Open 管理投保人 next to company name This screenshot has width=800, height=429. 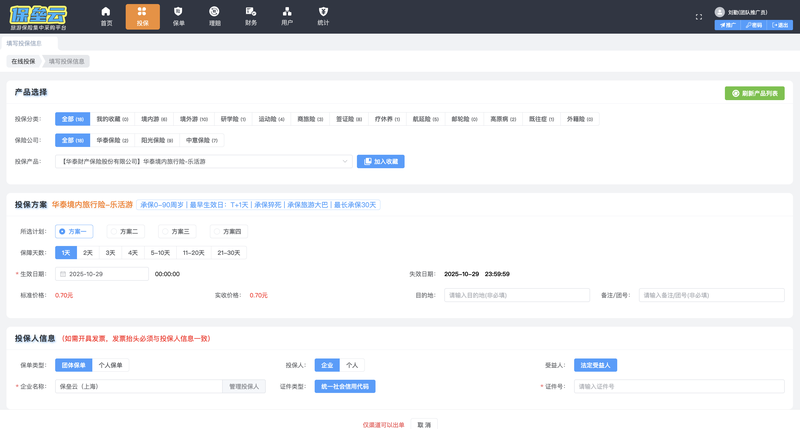244,386
